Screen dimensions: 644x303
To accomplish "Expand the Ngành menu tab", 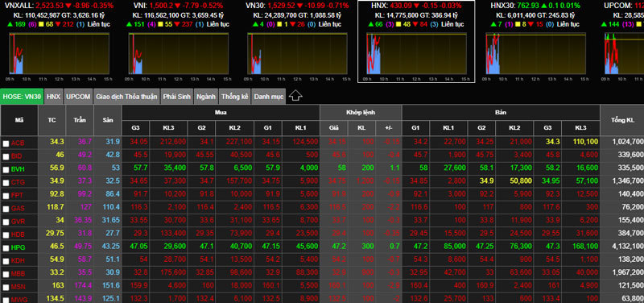I will (206, 97).
